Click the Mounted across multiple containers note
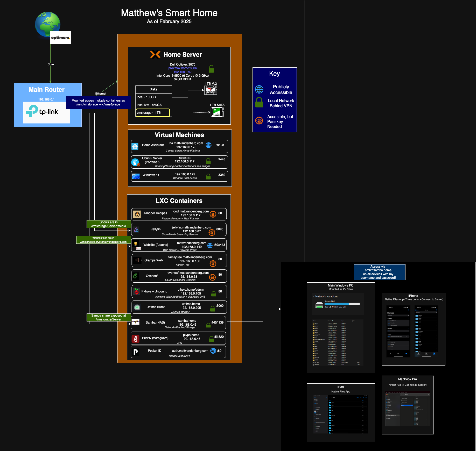Viewport: 476px width, 451px height. (98, 102)
